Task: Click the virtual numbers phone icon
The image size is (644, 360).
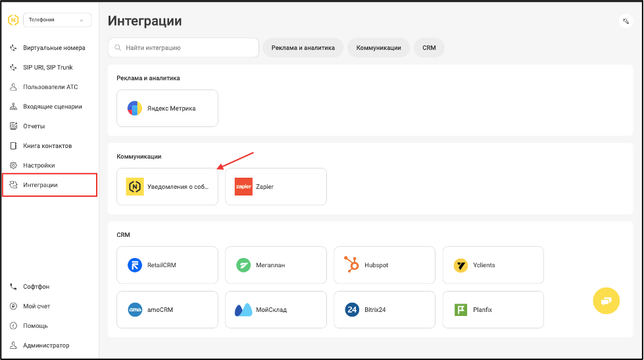Action: coord(13,47)
